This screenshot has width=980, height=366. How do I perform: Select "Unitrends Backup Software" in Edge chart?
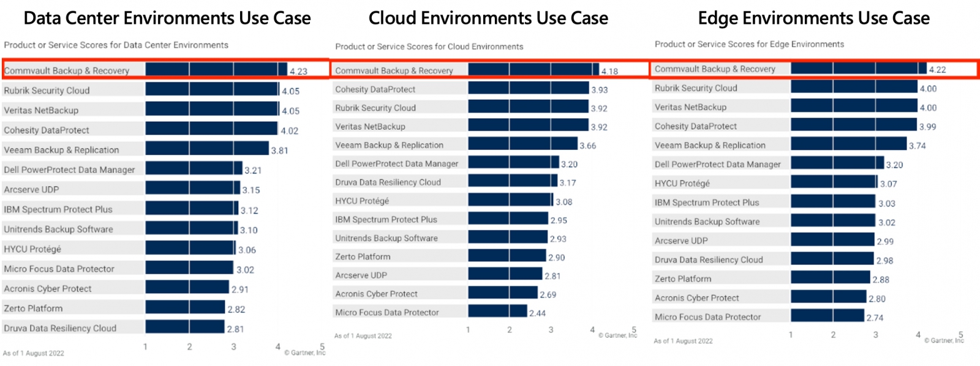pos(707,222)
